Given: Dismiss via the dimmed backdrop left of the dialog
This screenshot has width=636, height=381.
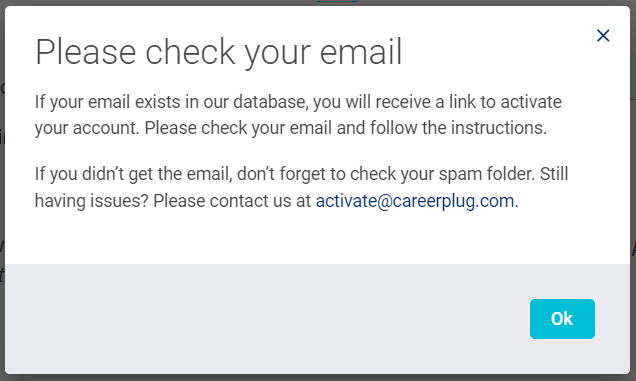Looking at the screenshot, I should (x=2, y=191).
